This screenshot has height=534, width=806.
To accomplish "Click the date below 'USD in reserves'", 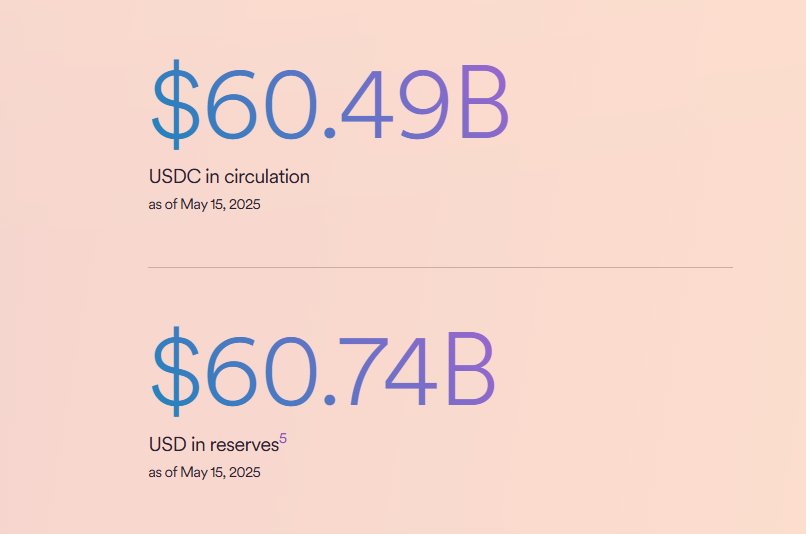I will [x=204, y=472].
